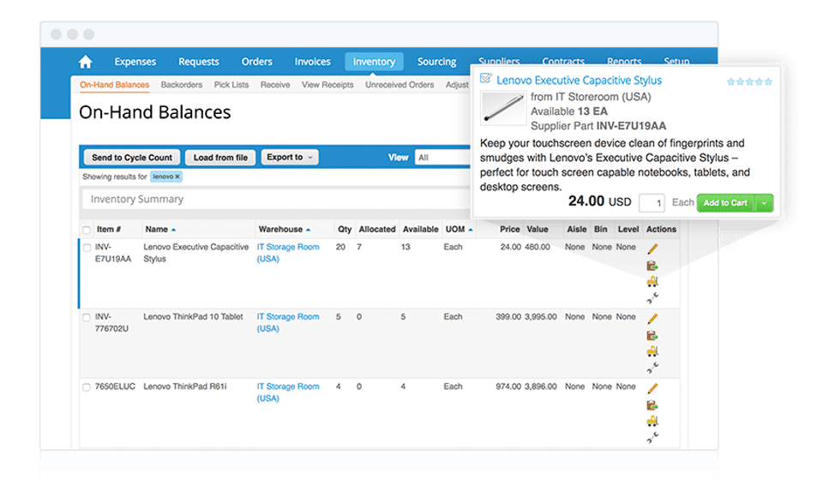Open the Invoices menu
Viewport: 823px width, 504px height.
pyautogui.click(x=312, y=62)
